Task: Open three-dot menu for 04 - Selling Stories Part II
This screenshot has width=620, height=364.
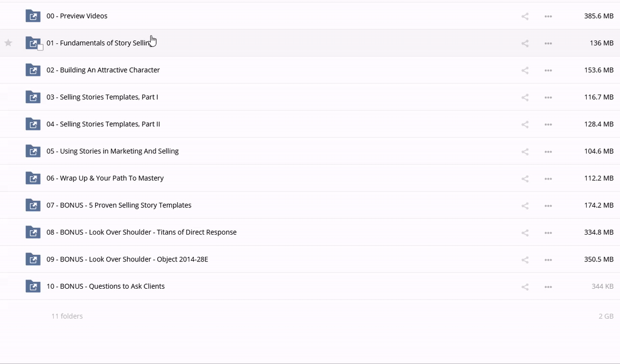Action: click(548, 124)
